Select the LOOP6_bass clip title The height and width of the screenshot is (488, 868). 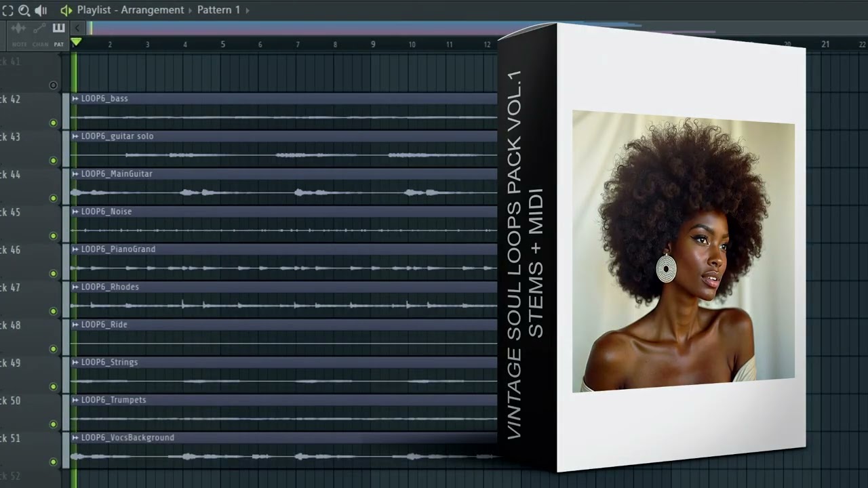[104, 99]
